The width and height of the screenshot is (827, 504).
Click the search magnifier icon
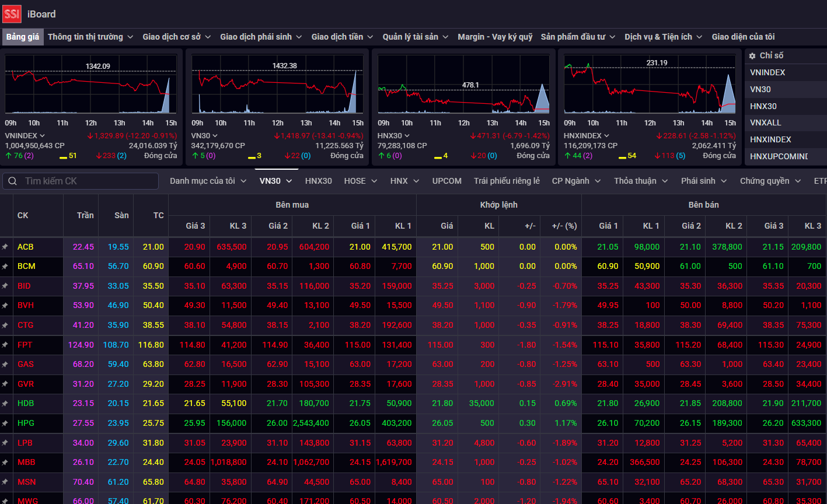point(13,181)
